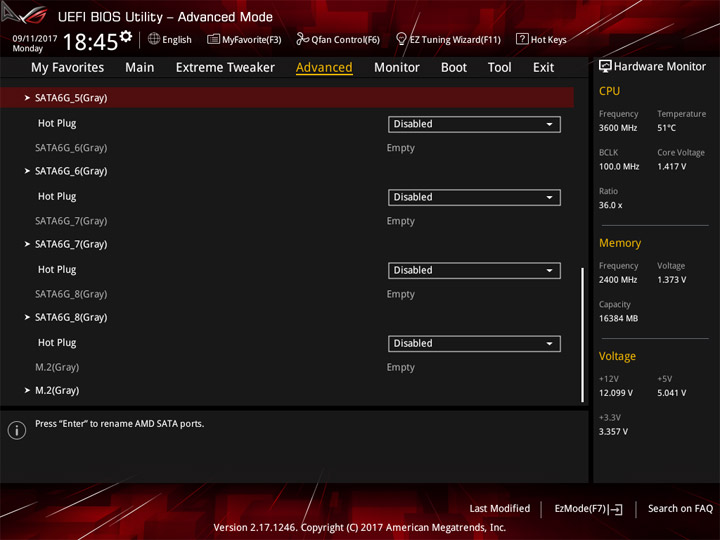Open SATA6G_5 Hot Plug dropdown
The height and width of the screenshot is (540, 720).
(474, 124)
